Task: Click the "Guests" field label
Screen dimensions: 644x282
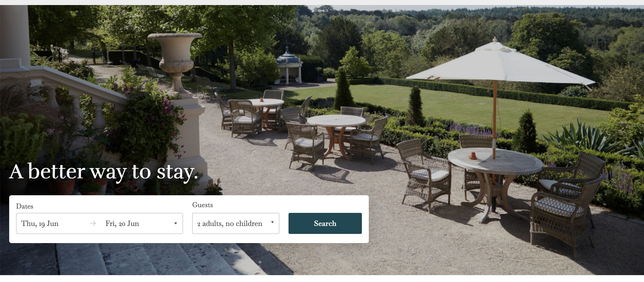Action: click(x=203, y=205)
